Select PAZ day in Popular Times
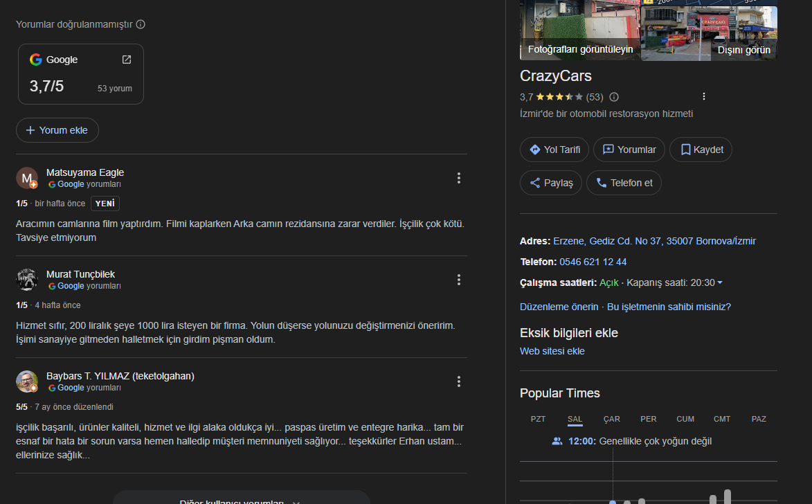This screenshot has height=504, width=812. [759, 419]
